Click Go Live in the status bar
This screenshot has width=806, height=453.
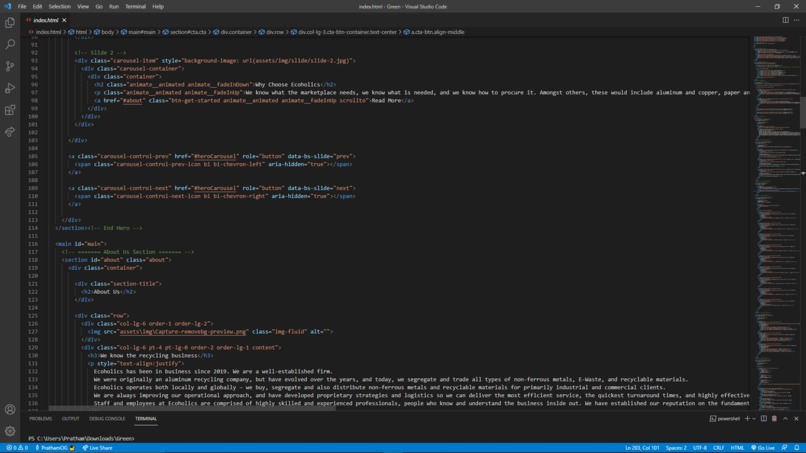763,448
